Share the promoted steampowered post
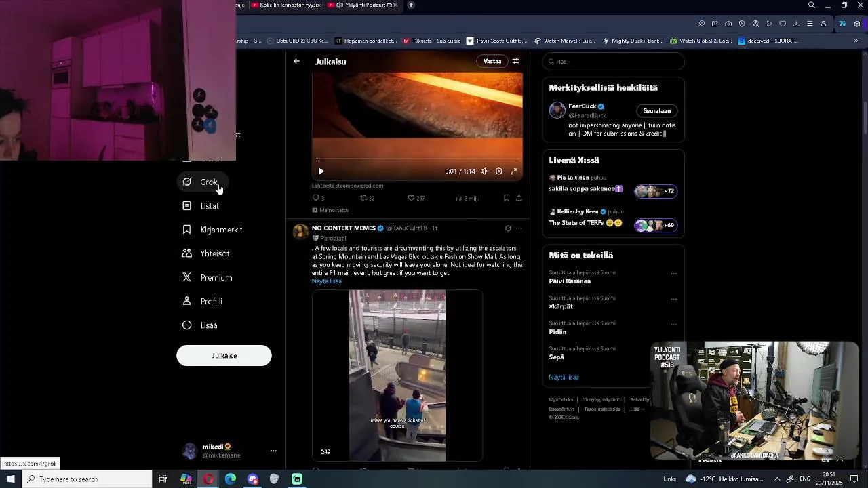 519,198
